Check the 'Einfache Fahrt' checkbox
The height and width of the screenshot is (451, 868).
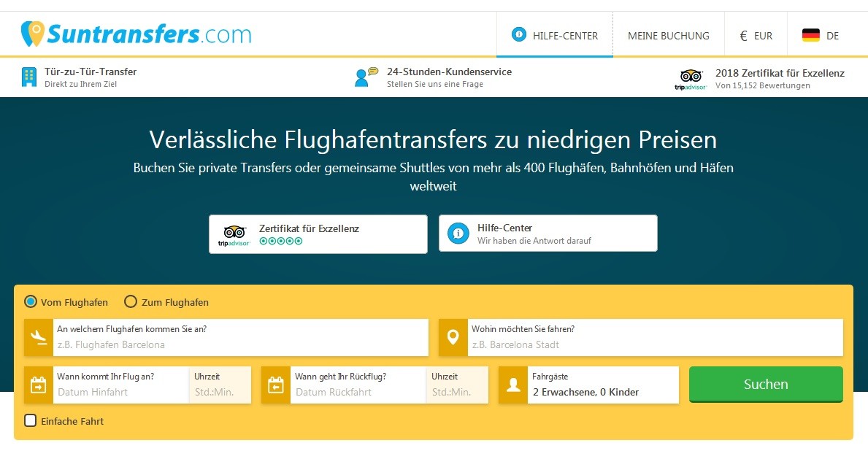(31, 420)
